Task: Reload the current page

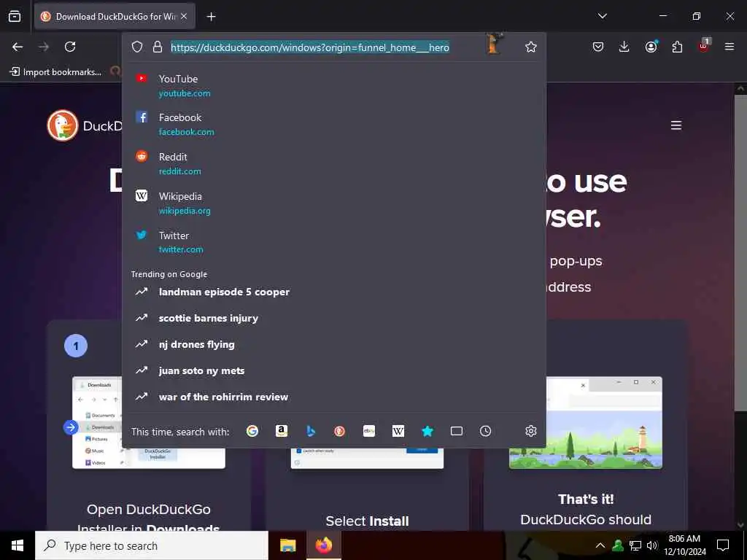Action: pyautogui.click(x=70, y=47)
